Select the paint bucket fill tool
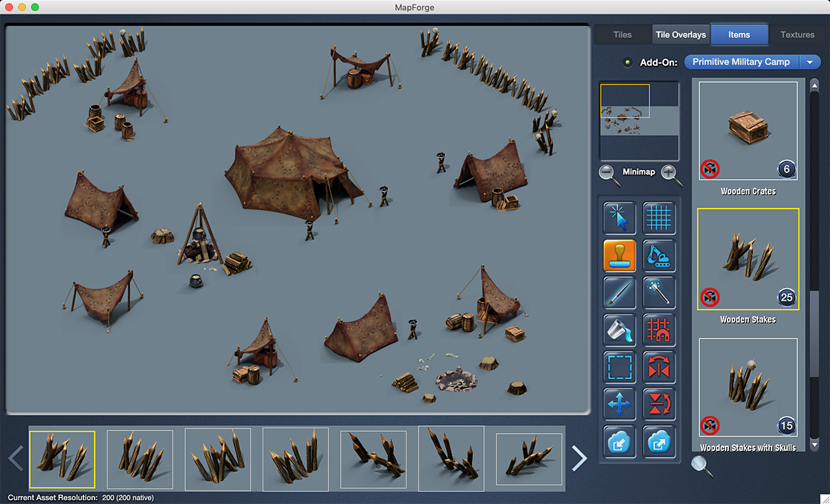Viewport: 830px width, 504px height. 619,330
